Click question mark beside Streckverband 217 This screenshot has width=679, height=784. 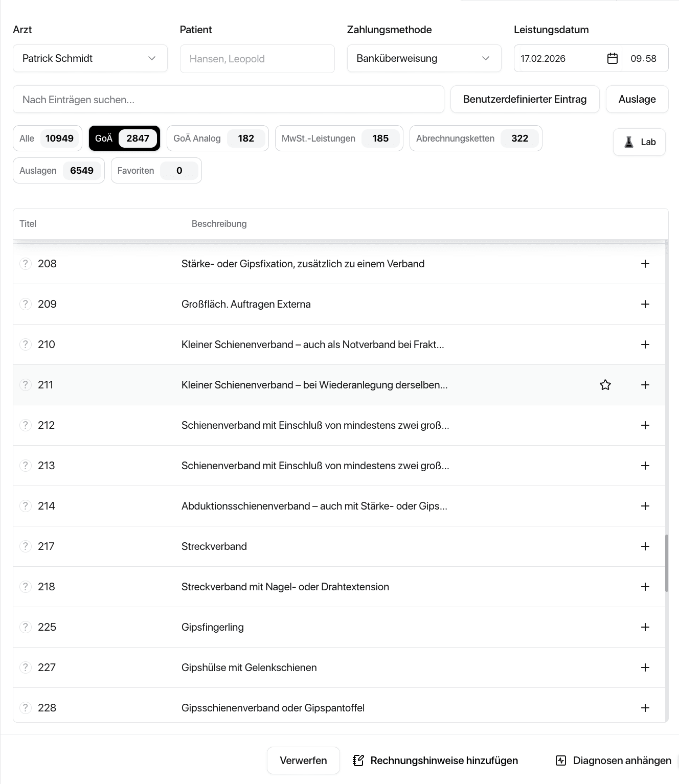click(x=26, y=546)
